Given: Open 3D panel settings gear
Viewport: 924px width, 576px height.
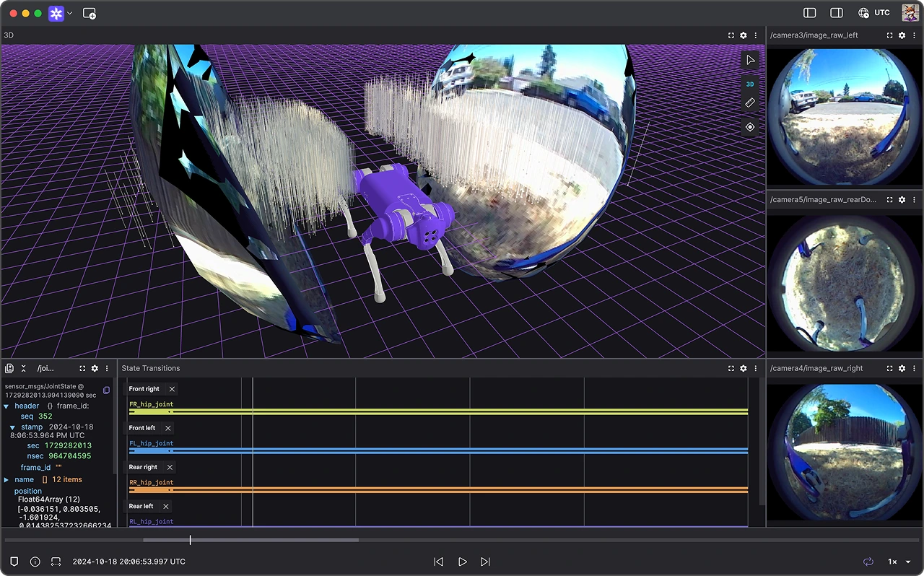Looking at the screenshot, I should pyautogui.click(x=744, y=35).
